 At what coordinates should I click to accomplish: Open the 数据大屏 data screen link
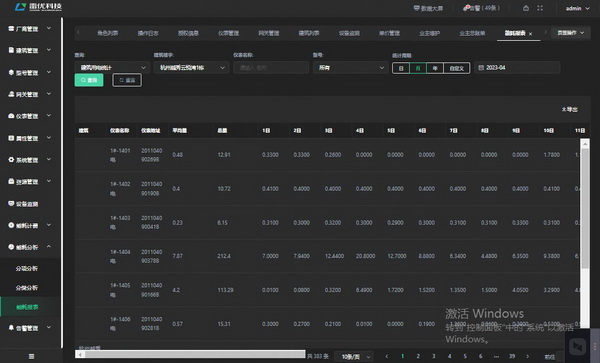(x=428, y=8)
